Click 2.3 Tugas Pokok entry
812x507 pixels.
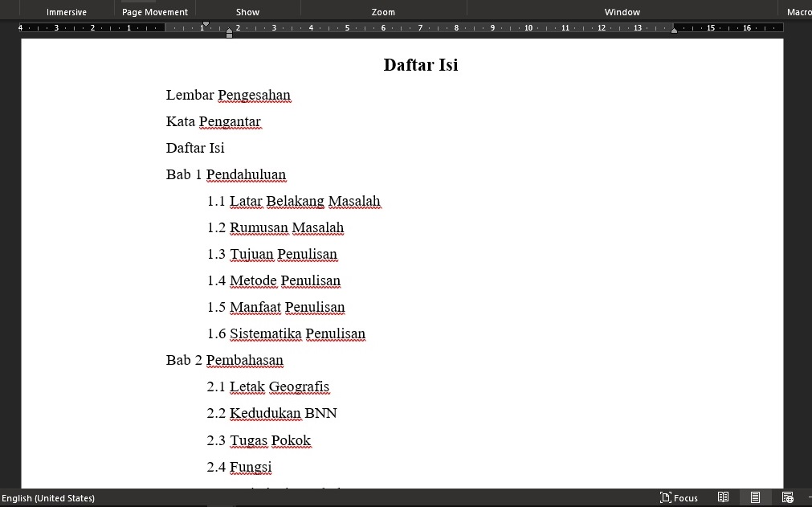pos(259,440)
